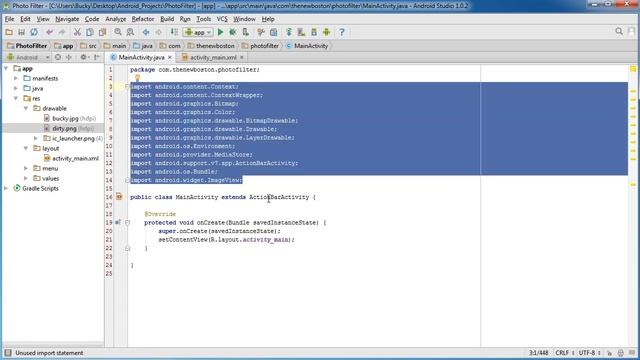The width and height of the screenshot is (640, 360).
Task: Click UTF-8 encoding in status bar
Action: tap(589, 353)
